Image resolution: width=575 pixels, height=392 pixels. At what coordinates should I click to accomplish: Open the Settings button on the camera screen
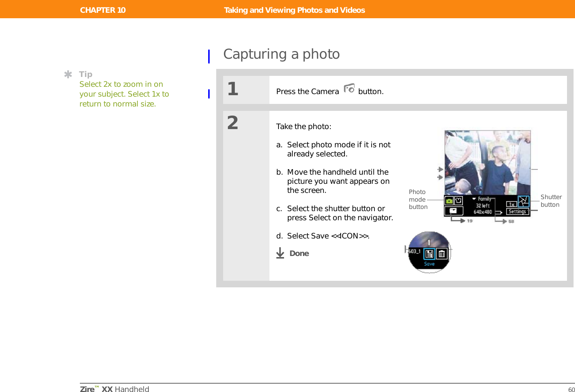[x=517, y=211]
